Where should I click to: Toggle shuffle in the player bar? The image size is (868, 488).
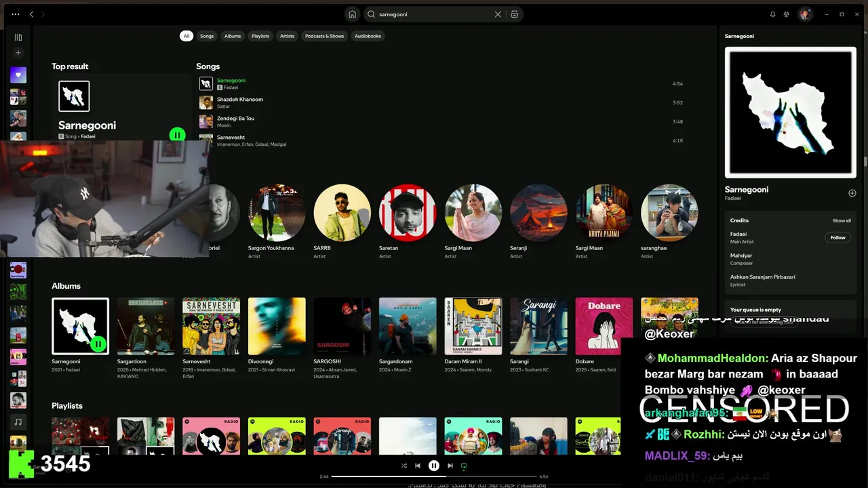coord(404,466)
